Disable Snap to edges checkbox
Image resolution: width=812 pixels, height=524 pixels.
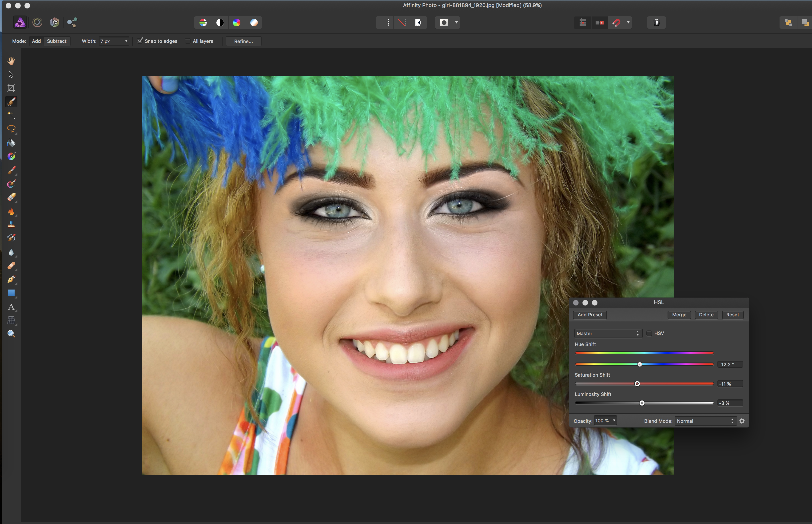pos(140,41)
